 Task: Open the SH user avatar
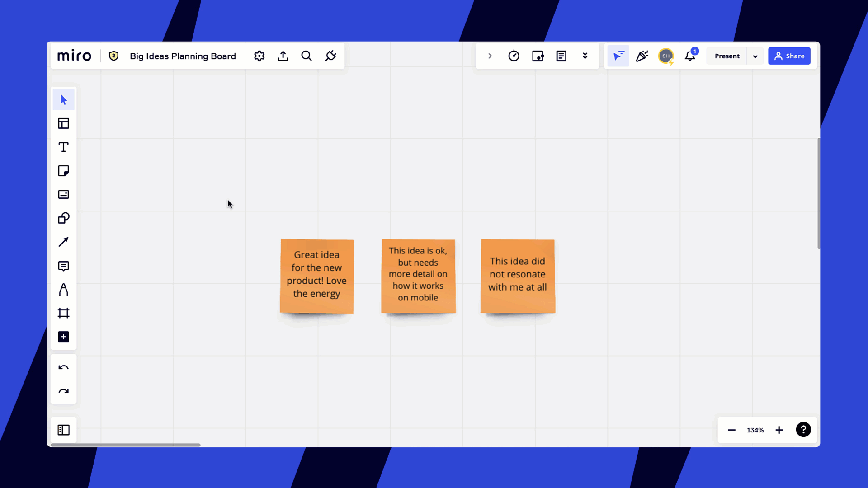(x=666, y=56)
